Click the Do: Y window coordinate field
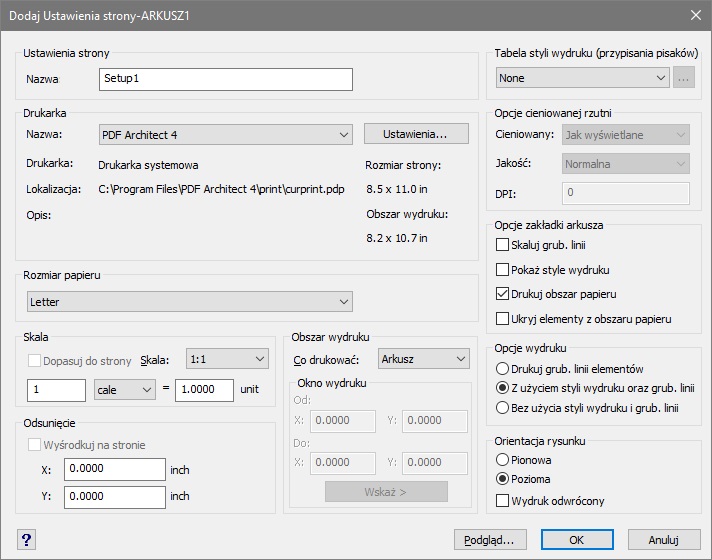The height and width of the screenshot is (560, 712). 435,463
